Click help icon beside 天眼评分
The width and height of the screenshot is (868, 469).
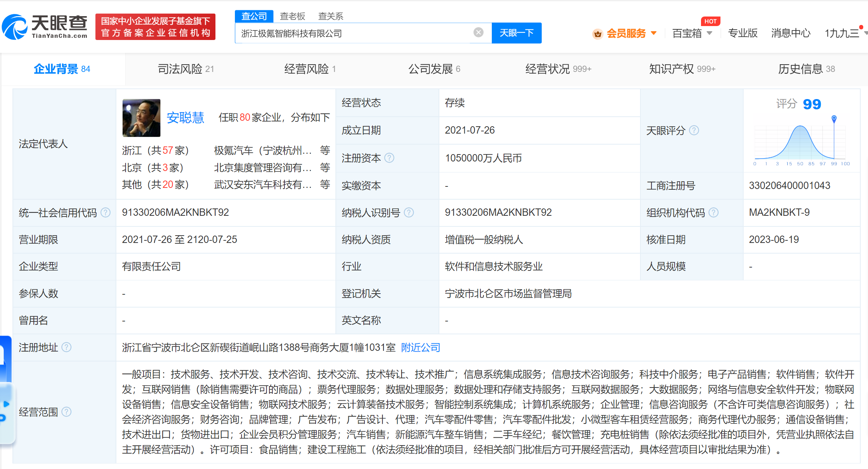tap(694, 130)
